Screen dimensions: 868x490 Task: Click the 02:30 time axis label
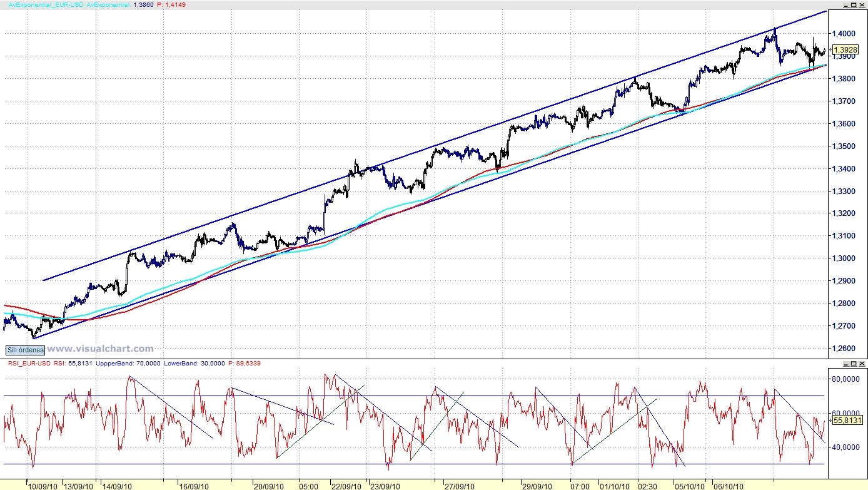[647, 486]
